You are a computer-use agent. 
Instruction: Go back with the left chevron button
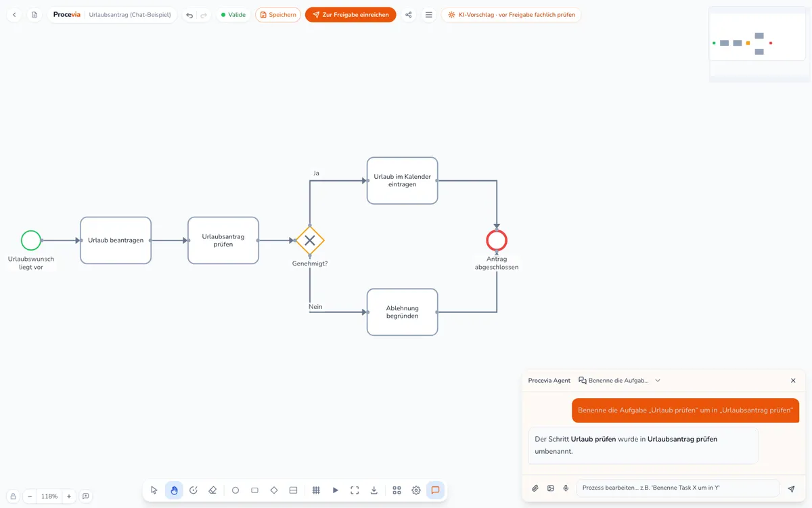14,15
